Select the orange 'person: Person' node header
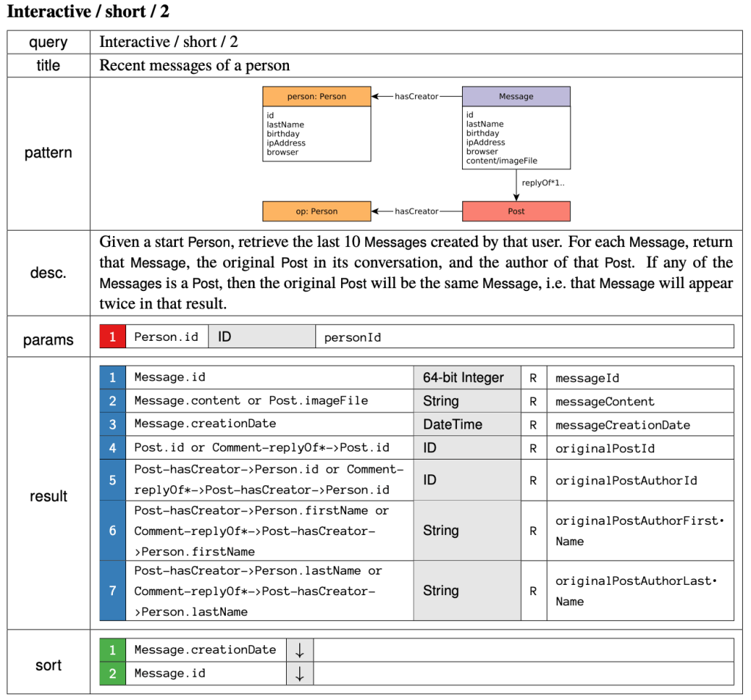This screenshot has width=751, height=700. coord(317,96)
